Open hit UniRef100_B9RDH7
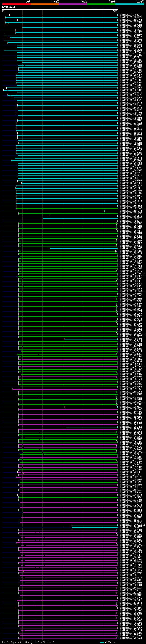Screen dimensions: 146x644 [131, 22]
